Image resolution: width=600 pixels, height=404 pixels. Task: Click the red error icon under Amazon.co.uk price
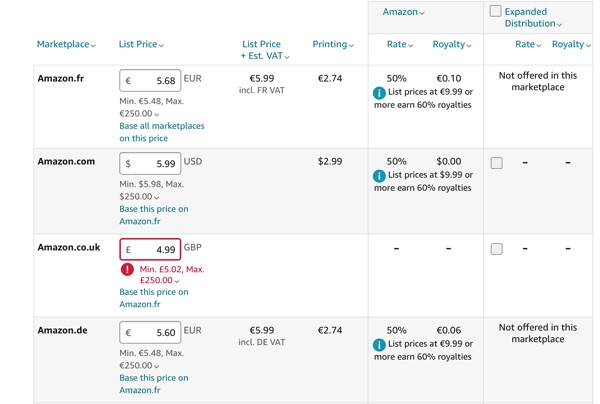point(127,269)
